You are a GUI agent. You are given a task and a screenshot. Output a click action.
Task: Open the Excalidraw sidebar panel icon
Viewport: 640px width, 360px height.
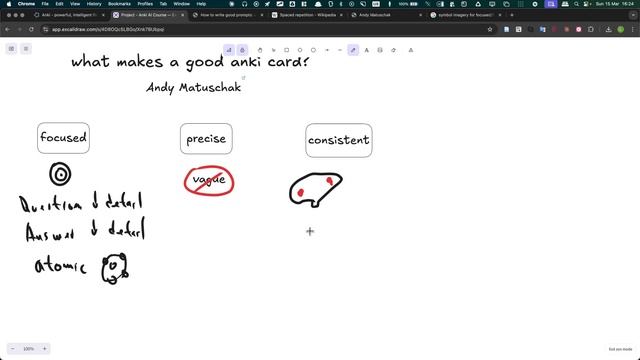click(11, 49)
